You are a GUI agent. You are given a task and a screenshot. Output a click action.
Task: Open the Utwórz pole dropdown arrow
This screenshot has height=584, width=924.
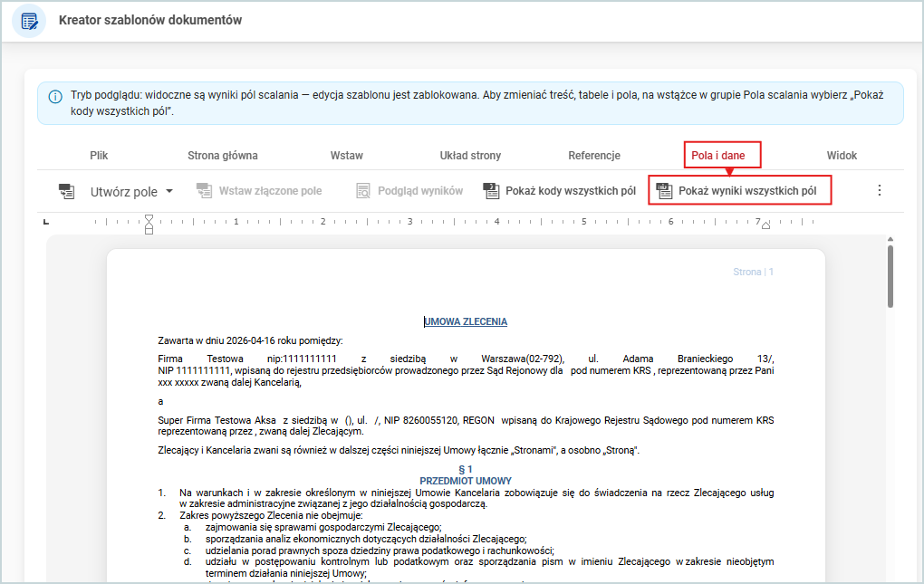point(169,191)
